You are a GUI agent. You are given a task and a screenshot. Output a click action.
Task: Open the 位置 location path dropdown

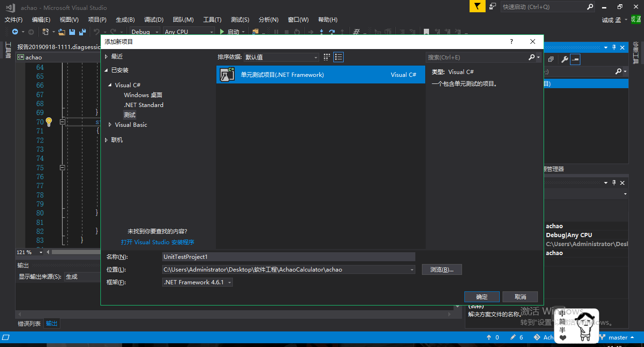[412, 270]
